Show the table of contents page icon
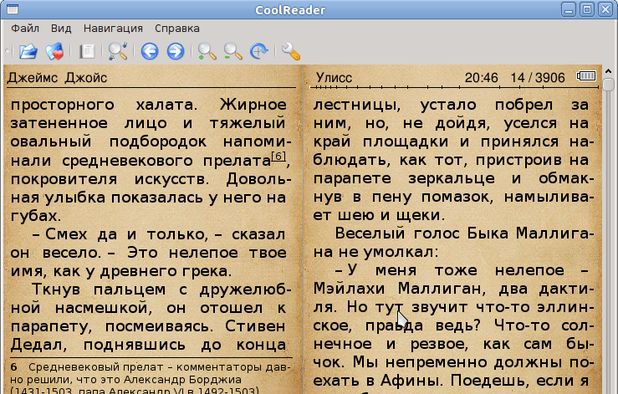 (87, 51)
